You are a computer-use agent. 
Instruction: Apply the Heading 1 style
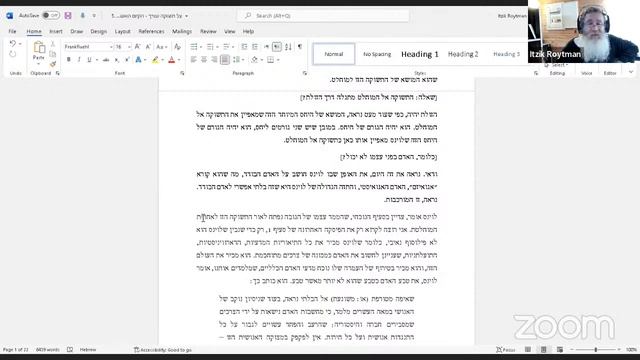click(x=420, y=54)
